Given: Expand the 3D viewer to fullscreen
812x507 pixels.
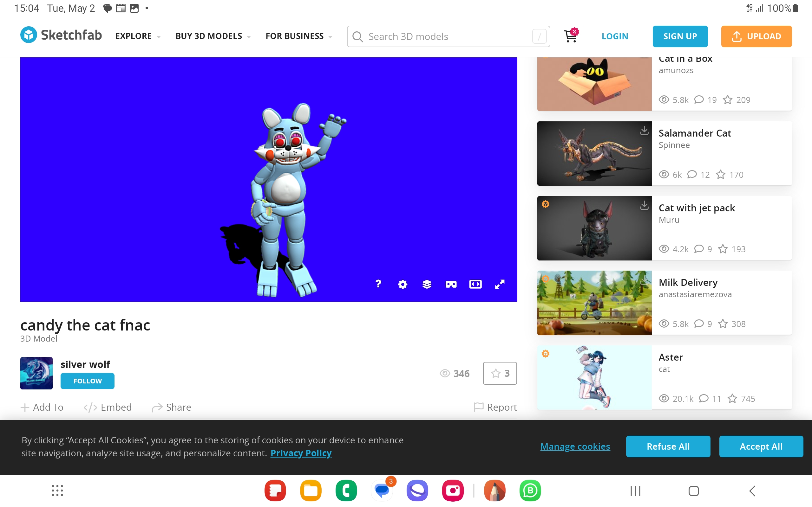Looking at the screenshot, I should tap(500, 284).
